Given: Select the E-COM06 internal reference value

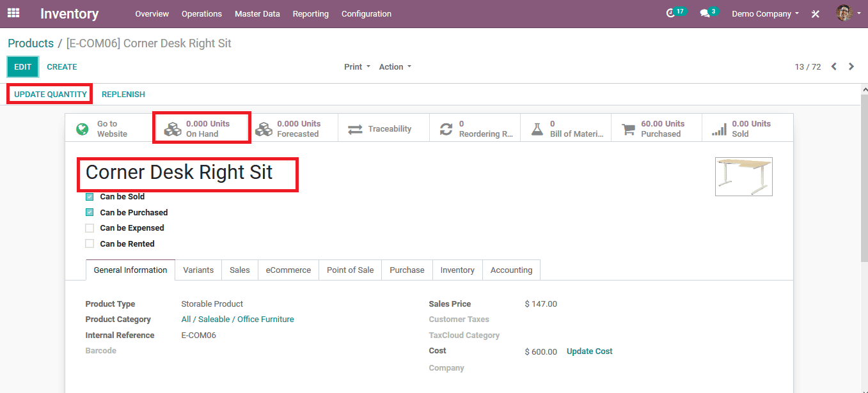Looking at the screenshot, I should [x=199, y=335].
